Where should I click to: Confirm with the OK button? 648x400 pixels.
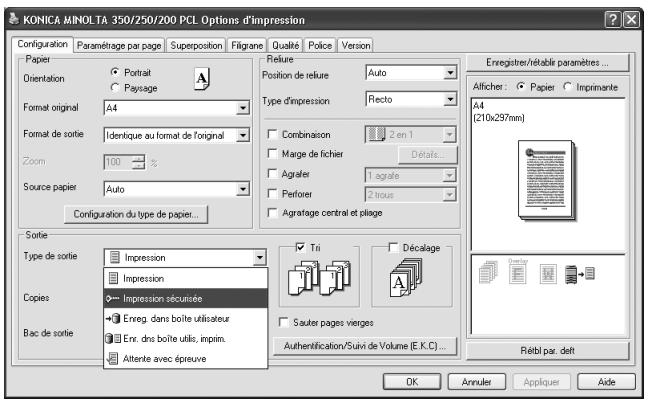pos(412,381)
